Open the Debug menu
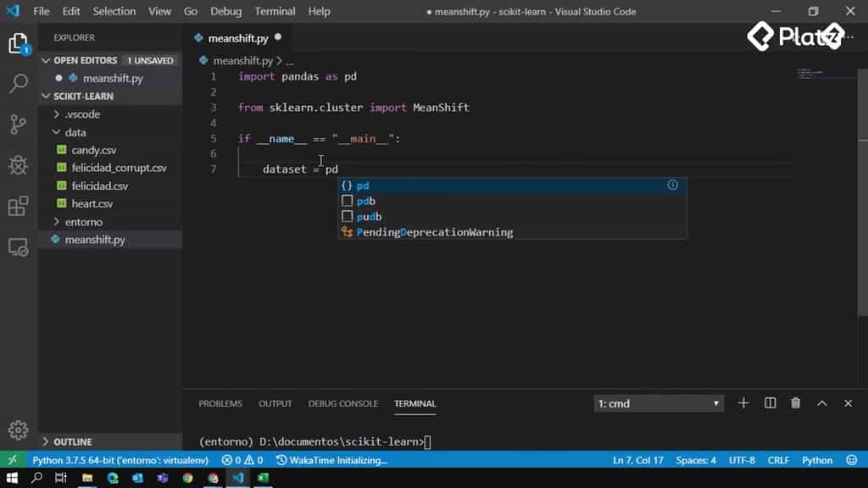The image size is (868, 488). (225, 11)
